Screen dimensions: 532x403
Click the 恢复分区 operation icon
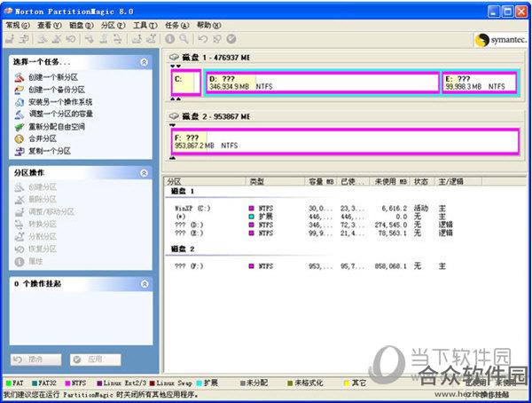tap(20, 249)
